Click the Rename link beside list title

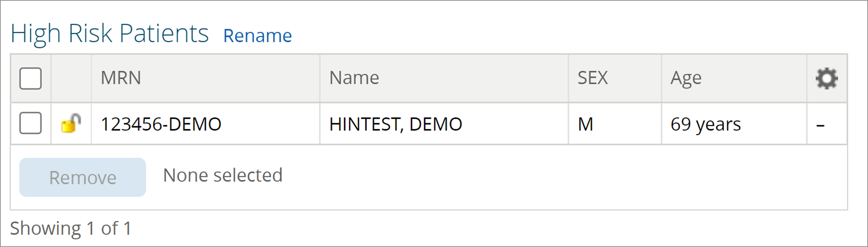pos(257,36)
